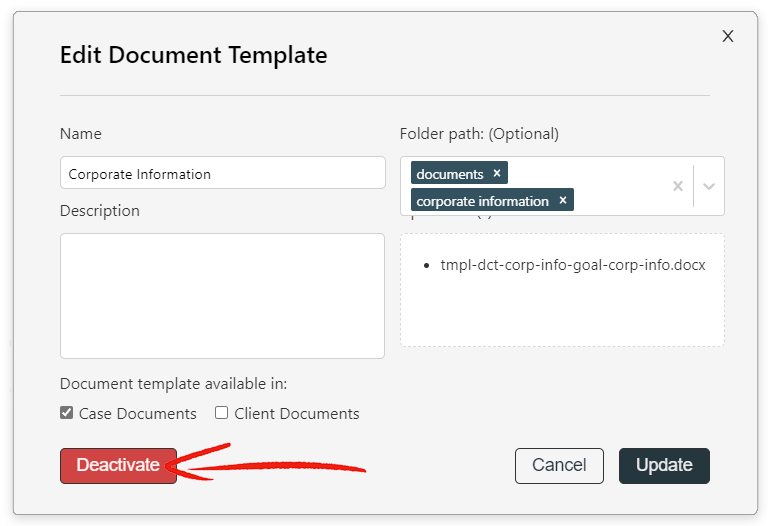Clear all folder path tags
Screen dimensions: 768x526
[x=677, y=186]
